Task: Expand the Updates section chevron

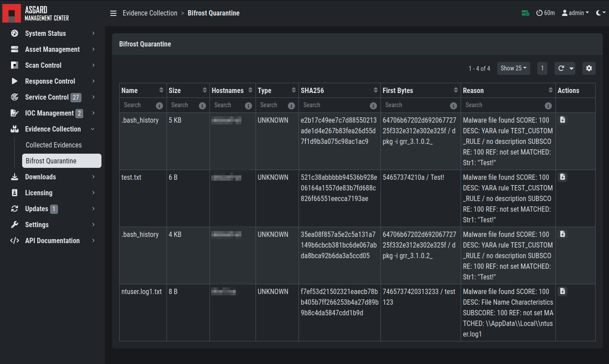Action: tap(93, 209)
